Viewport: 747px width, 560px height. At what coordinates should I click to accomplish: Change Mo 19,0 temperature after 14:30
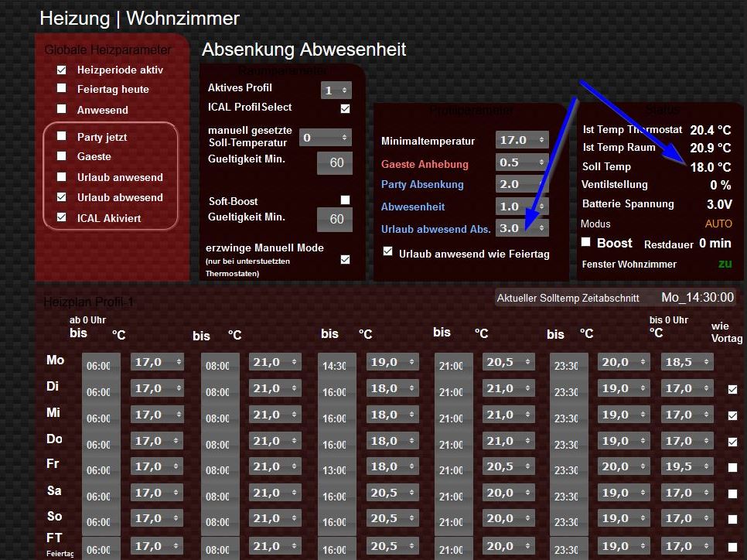tap(393, 362)
